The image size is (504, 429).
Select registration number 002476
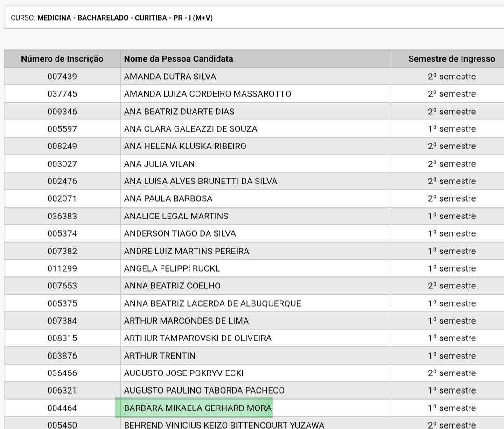coord(62,181)
